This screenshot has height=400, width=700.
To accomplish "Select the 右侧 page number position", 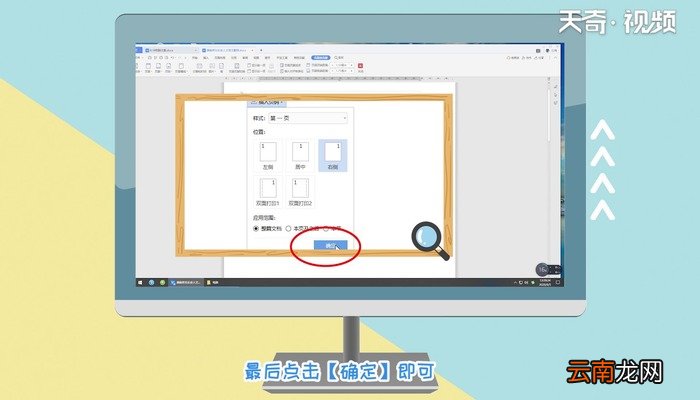I will pyautogui.click(x=333, y=155).
